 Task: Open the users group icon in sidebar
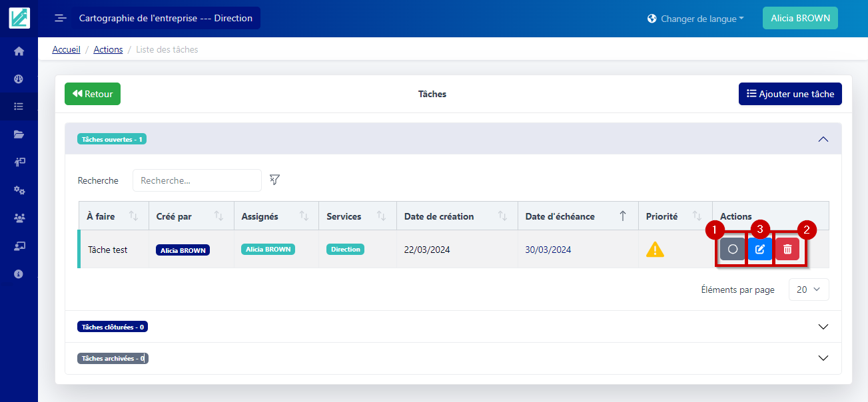(19, 218)
